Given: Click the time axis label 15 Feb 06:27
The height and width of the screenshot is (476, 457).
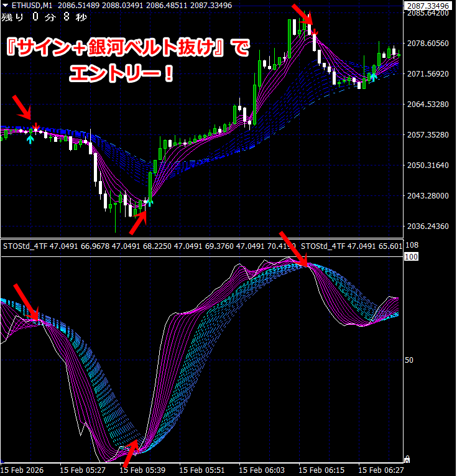Looking at the screenshot, I should click(381, 470).
